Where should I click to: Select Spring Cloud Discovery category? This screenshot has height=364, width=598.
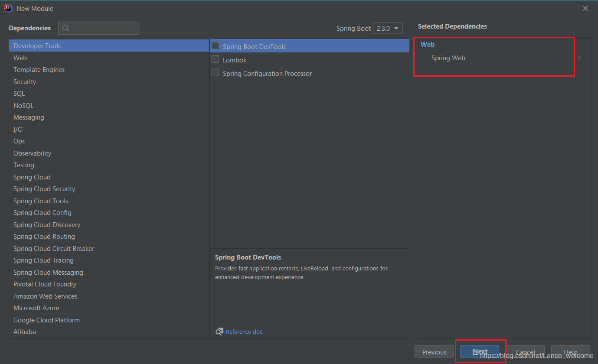(109, 224)
